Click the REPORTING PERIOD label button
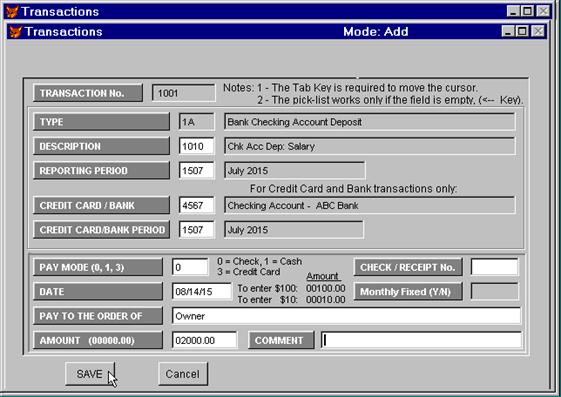This screenshot has height=397, width=561. coord(101,171)
